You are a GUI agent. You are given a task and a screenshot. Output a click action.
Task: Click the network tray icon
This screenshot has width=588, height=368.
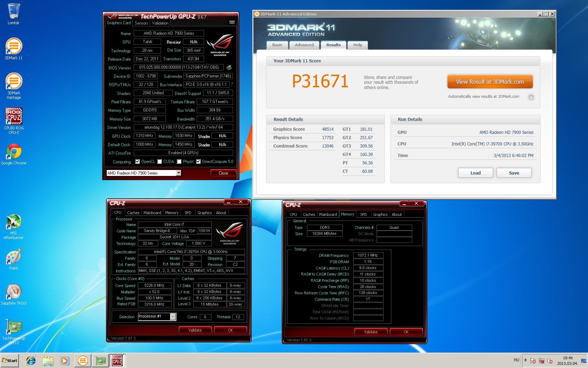click(x=541, y=361)
